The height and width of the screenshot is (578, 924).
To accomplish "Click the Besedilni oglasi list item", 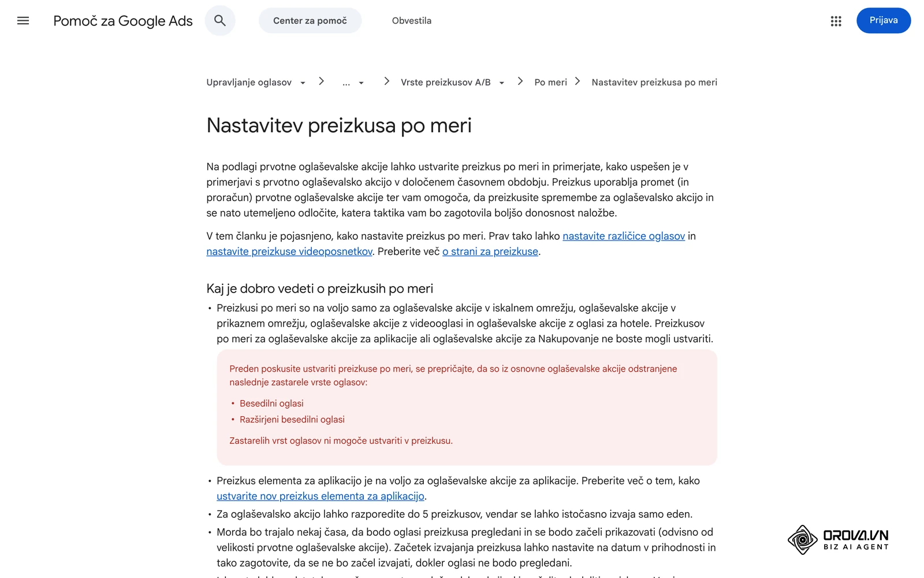I will (271, 403).
